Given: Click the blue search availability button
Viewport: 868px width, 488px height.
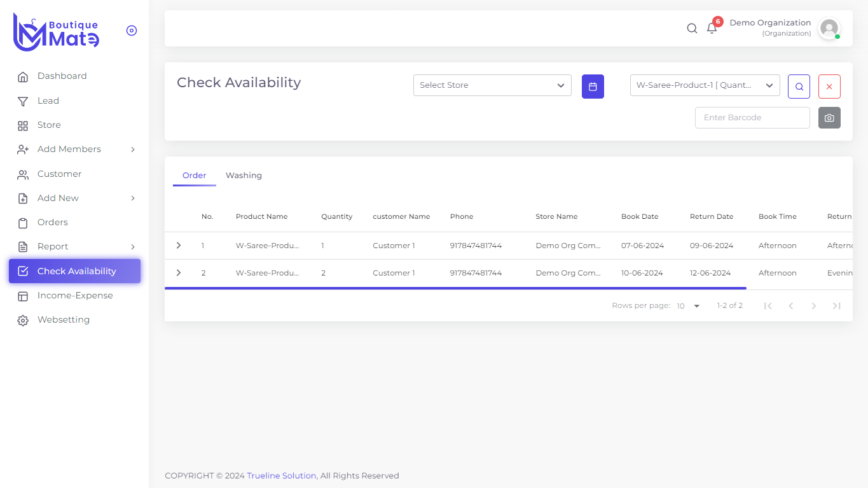Looking at the screenshot, I should coord(799,87).
